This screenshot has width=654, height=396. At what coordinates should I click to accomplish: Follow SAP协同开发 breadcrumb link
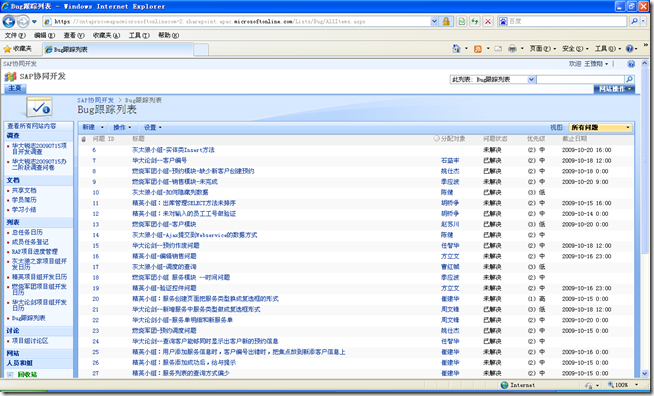(95, 100)
